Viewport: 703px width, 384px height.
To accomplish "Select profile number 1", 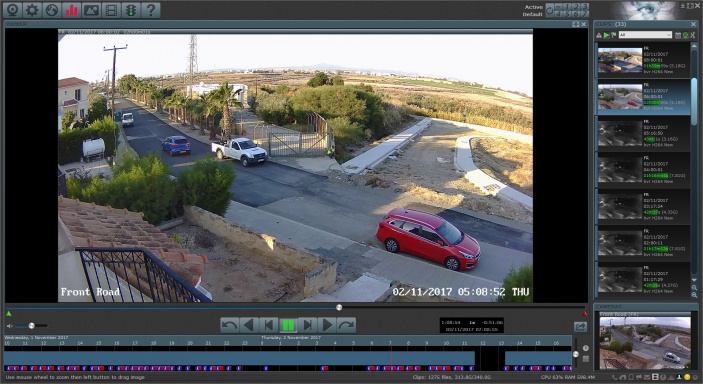I will coord(567,7).
